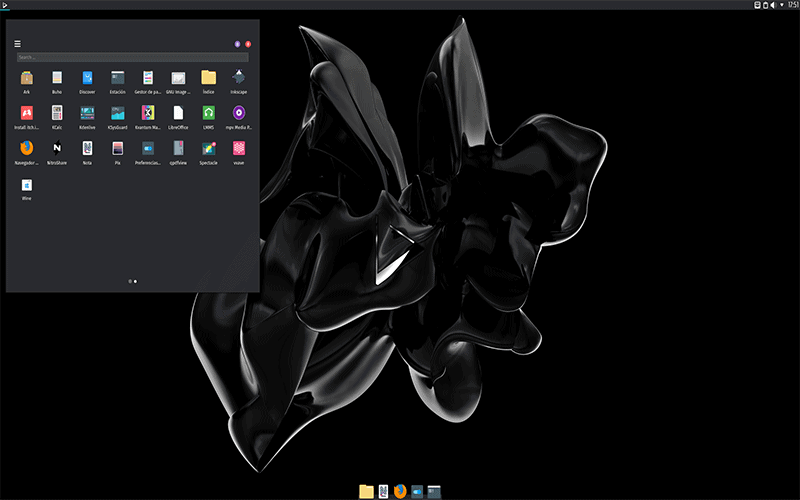The height and width of the screenshot is (500, 800).
Task: Click the launcher search field
Action: click(132, 58)
